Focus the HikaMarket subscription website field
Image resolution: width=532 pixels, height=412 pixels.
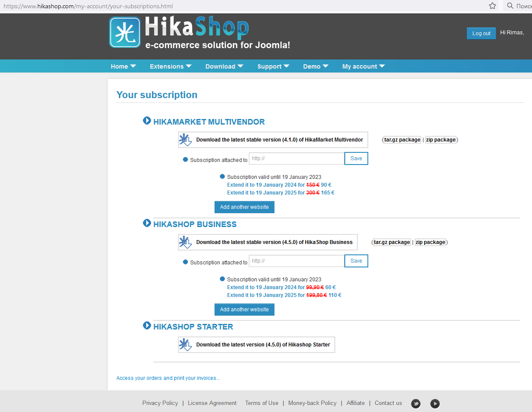[x=297, y=158]
